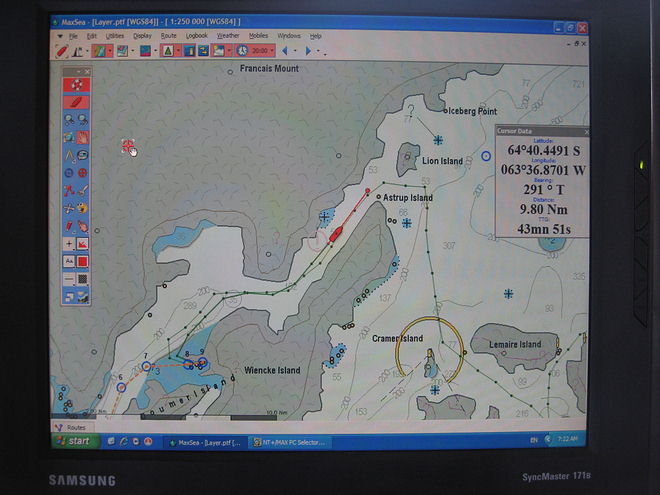Open the 20:00 time dropdown arrow
Image resolution: width=660 pixels, height=495 pixels.
(x=272, y=51)
